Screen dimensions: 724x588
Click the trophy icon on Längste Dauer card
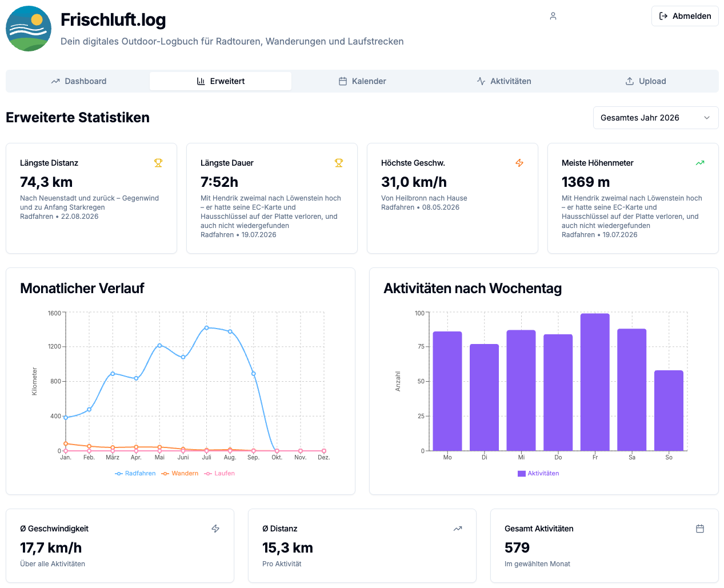(x=339, y=163)
